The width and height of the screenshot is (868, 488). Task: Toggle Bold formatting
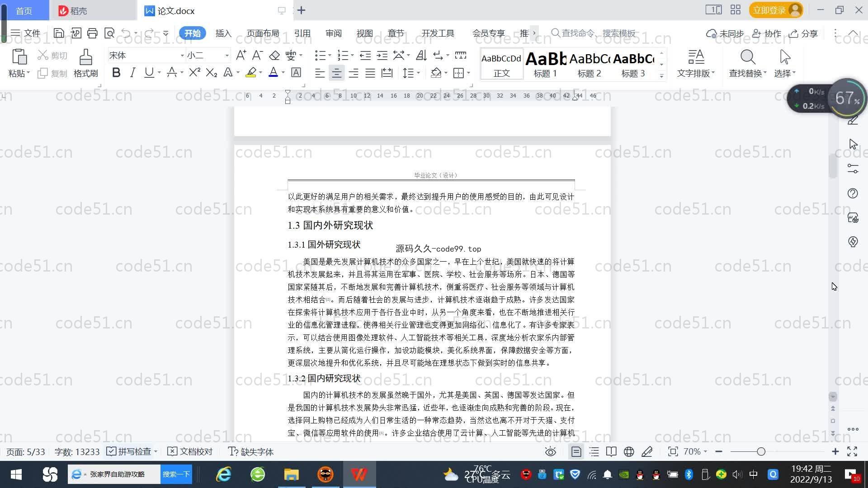(x=116, y=72)
